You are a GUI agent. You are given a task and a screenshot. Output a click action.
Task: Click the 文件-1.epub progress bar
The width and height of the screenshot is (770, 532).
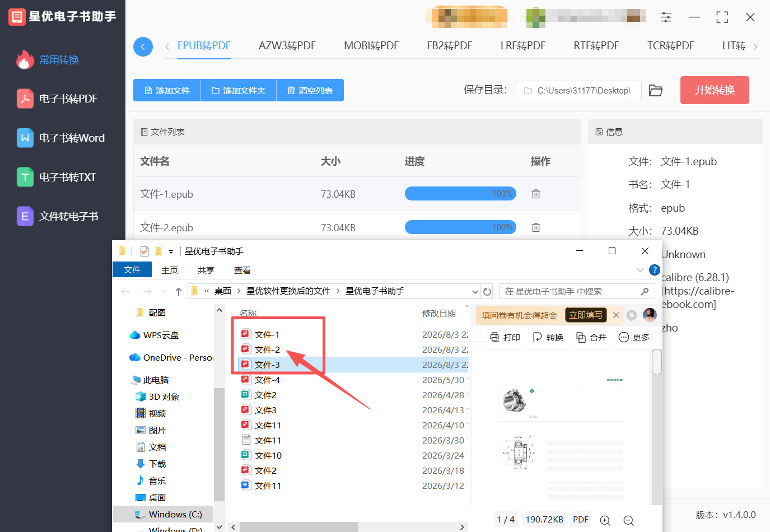click(460, 194)
